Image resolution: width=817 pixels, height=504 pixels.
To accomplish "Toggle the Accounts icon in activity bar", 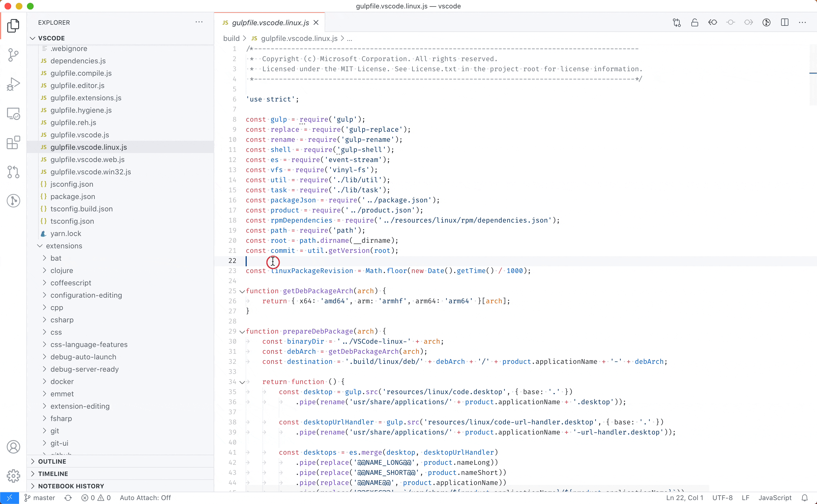I will (x=13, y=447).
